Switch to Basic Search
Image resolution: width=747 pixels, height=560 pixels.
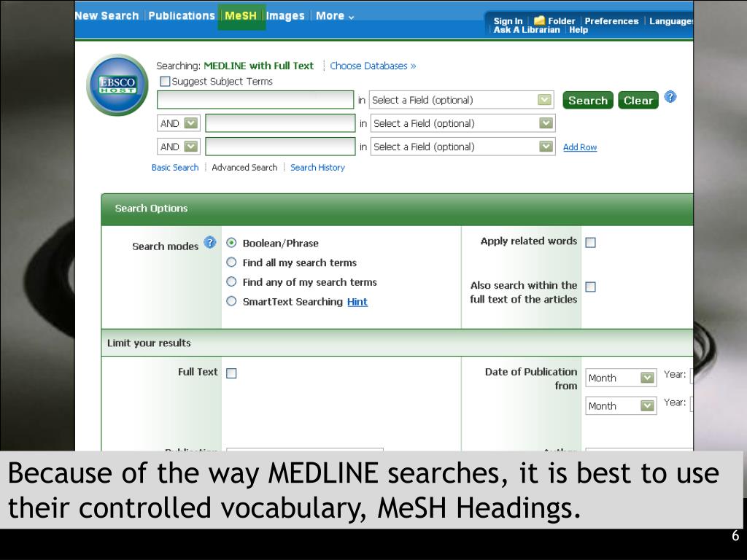pyautogui.click(x=175, y=168)
